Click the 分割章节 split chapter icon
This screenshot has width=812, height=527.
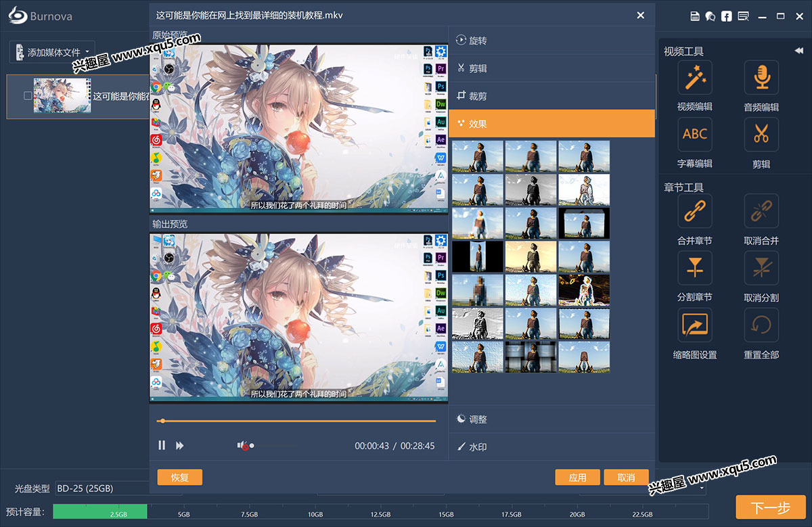[x=694, y=269]
